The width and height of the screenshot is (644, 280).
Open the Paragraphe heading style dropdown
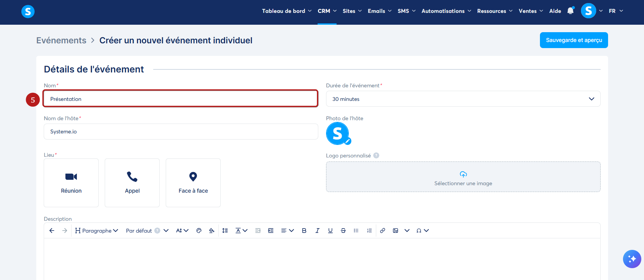click(97, 231)
